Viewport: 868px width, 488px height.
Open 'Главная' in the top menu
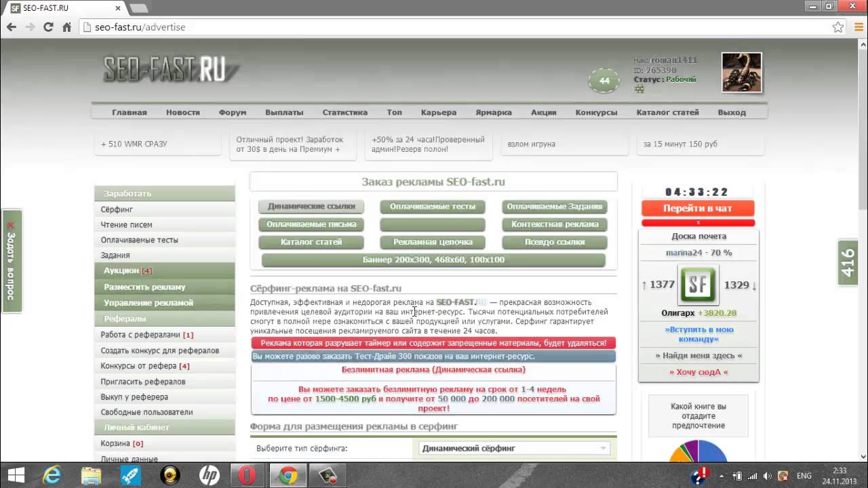click(129, 113)
